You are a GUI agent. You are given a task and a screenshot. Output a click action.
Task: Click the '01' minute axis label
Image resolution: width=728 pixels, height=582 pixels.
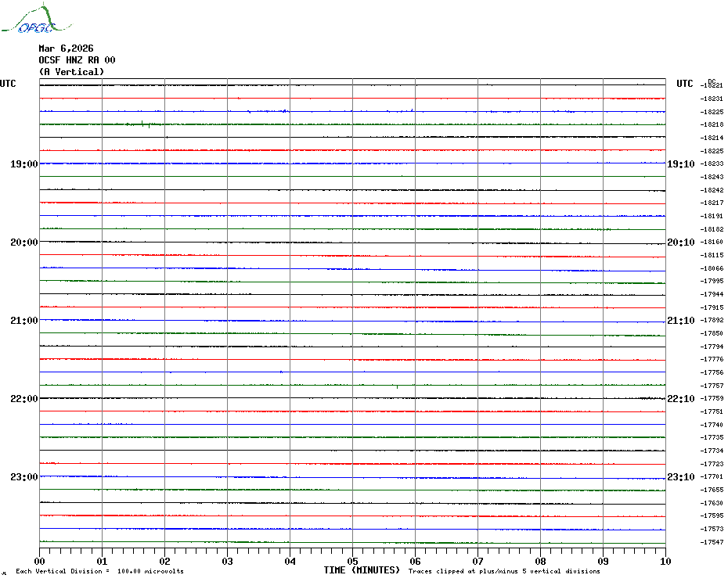click(102, 561)
